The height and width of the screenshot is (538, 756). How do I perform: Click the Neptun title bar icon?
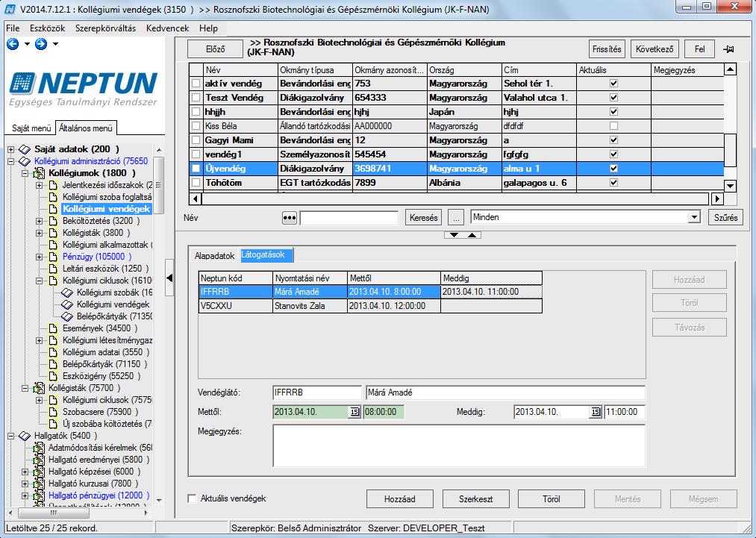[10, 9]
